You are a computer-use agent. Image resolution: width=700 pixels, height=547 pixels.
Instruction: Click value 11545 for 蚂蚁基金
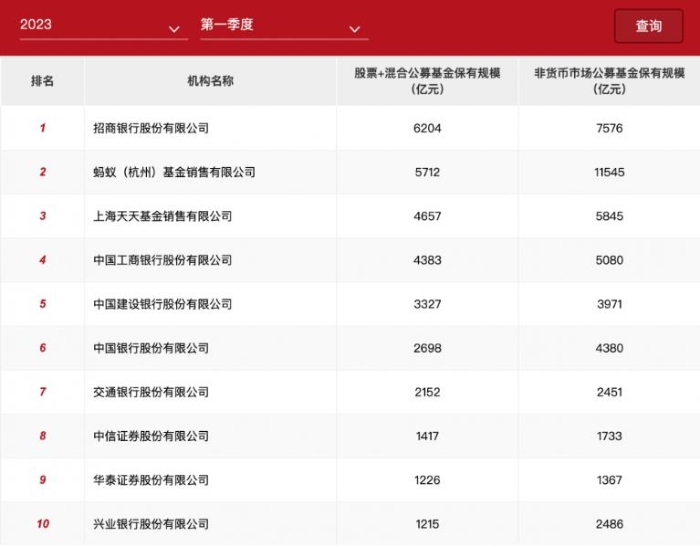coord(609,172)
